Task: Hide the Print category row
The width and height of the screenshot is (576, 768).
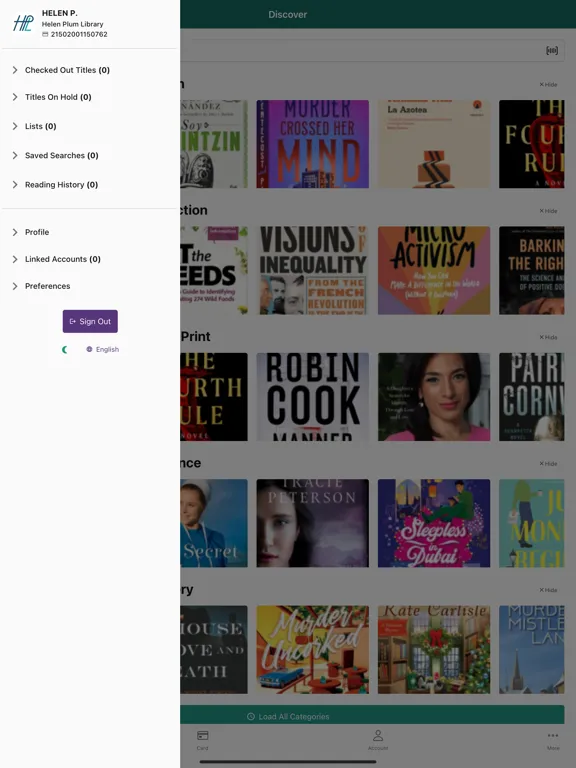Action: coord(548,337)
